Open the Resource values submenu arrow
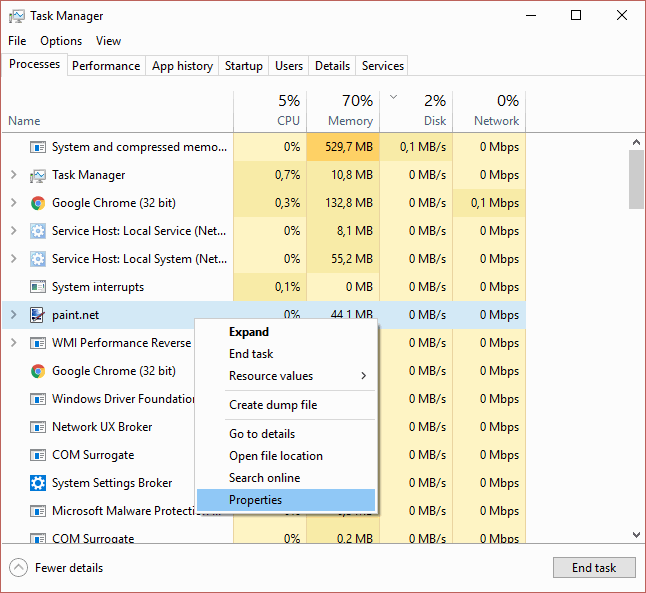Image resolution: width=646 pixels, height=593 pixels. click(x=363, y=376)
